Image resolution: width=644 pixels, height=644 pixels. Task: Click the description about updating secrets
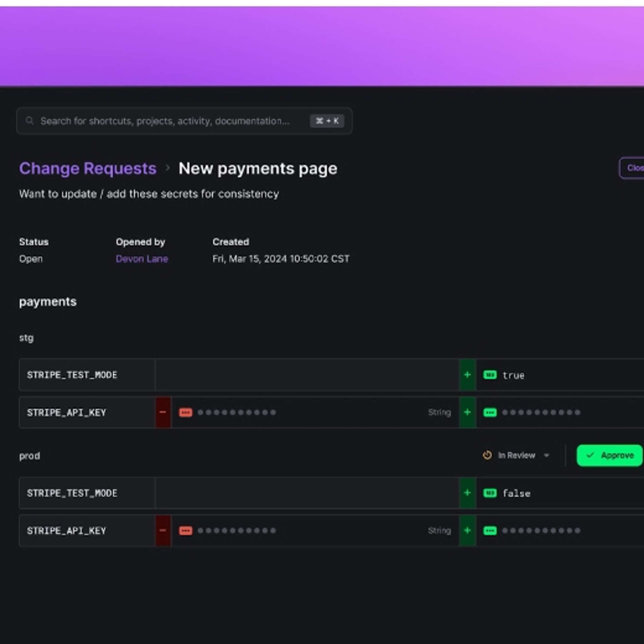click(x=149, y=194)
